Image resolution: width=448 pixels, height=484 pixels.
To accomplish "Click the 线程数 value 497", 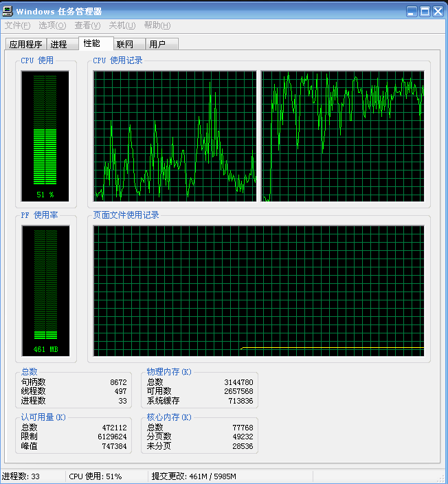I will tap(121, 391).
